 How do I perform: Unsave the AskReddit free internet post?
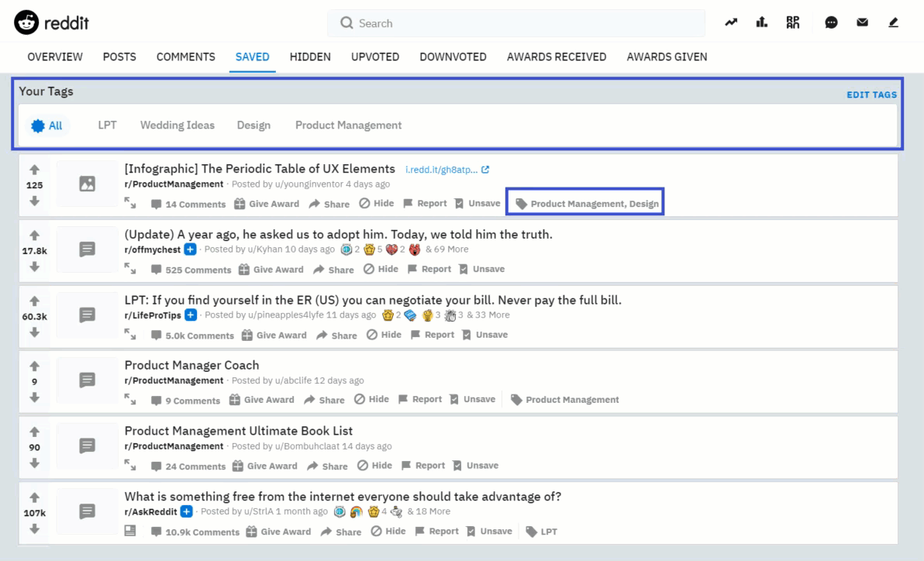489,531
